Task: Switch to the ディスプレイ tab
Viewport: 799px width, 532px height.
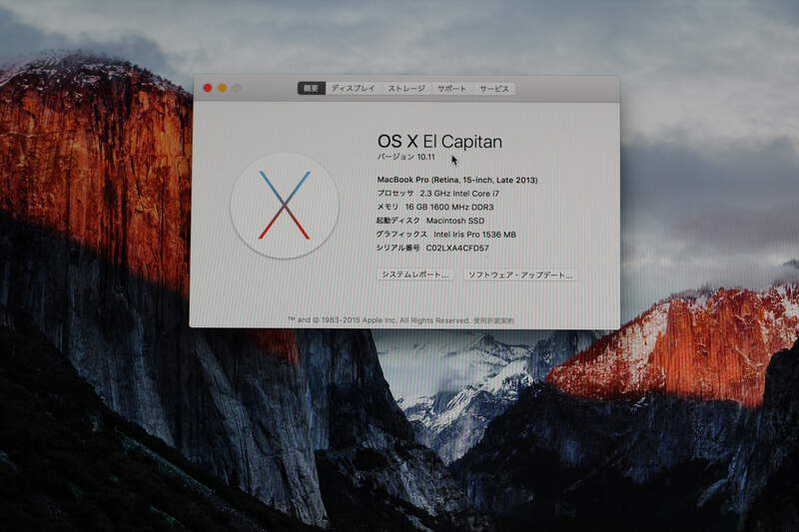Action: [354, 89]
